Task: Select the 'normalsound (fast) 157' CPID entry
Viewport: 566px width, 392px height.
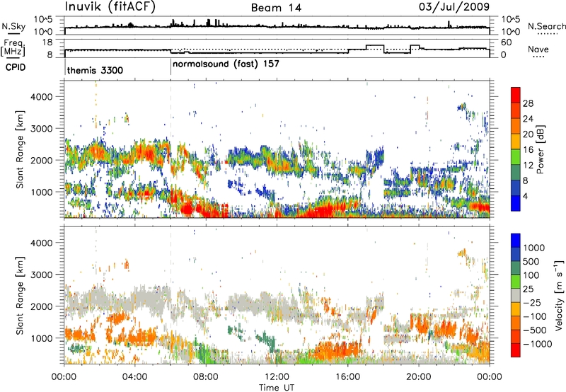Action: click(x=226, y=64)
